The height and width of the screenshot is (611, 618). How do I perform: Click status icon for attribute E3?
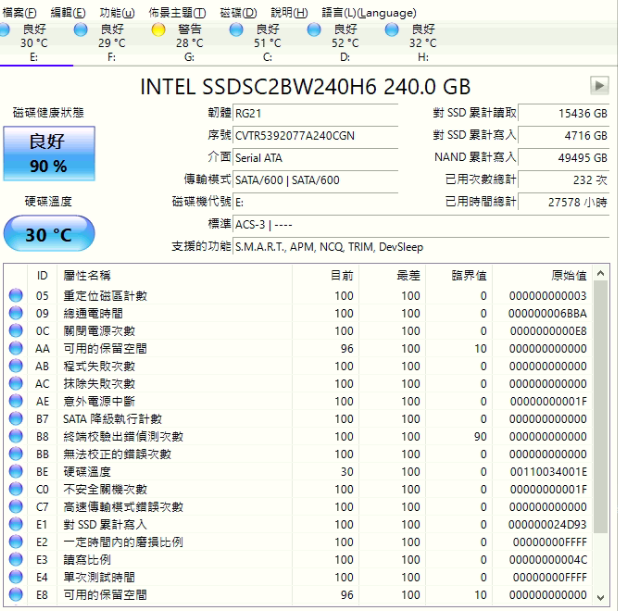(x=16, y=559)
